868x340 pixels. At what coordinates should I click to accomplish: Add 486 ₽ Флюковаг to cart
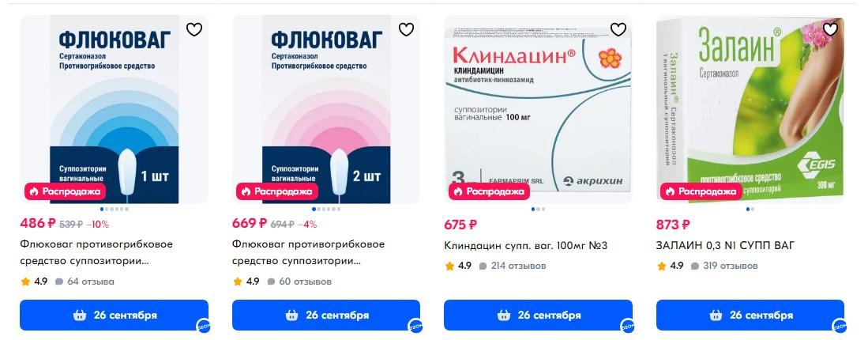(x=114, y=315)
